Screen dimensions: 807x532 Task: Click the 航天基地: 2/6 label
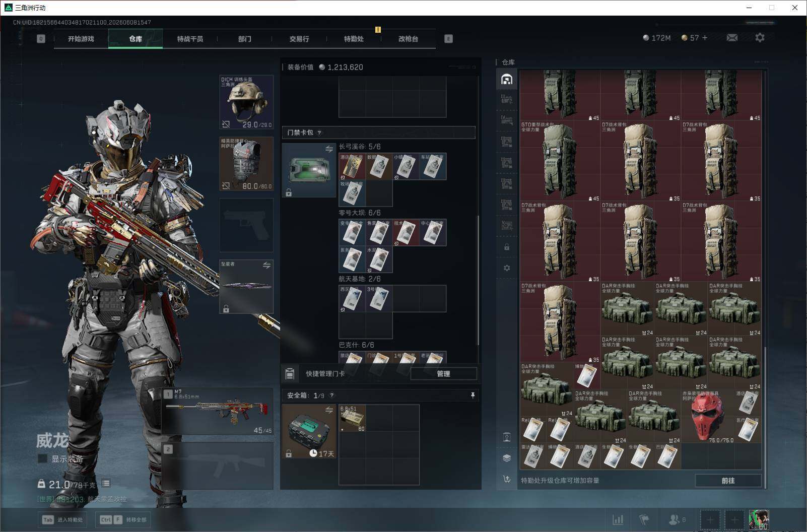click(x=360, y=279)
